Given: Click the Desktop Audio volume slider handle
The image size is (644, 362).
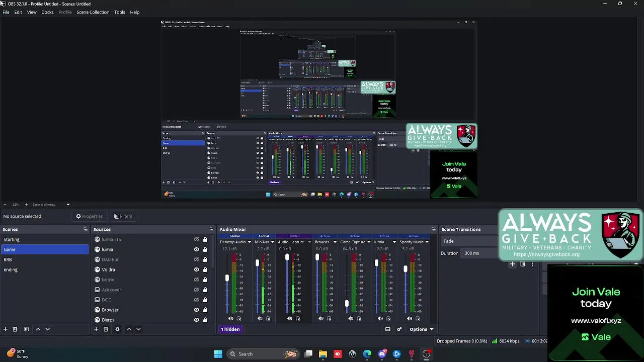Looking at the screenshot, I should click(x=227, y=278).
